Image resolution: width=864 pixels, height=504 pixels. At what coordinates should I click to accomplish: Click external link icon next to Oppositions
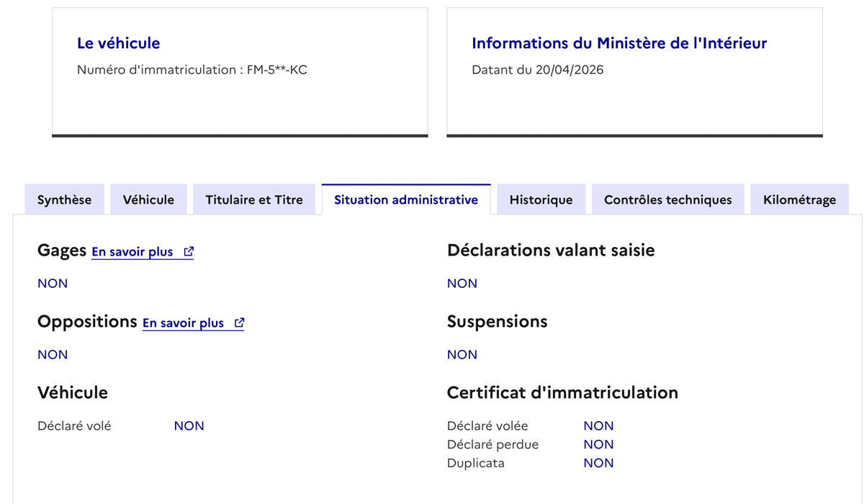240,323
